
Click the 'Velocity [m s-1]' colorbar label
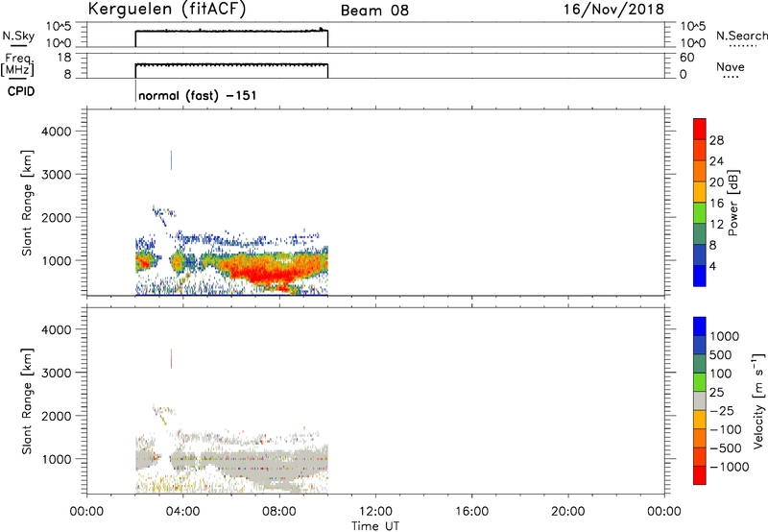point(758,400)
